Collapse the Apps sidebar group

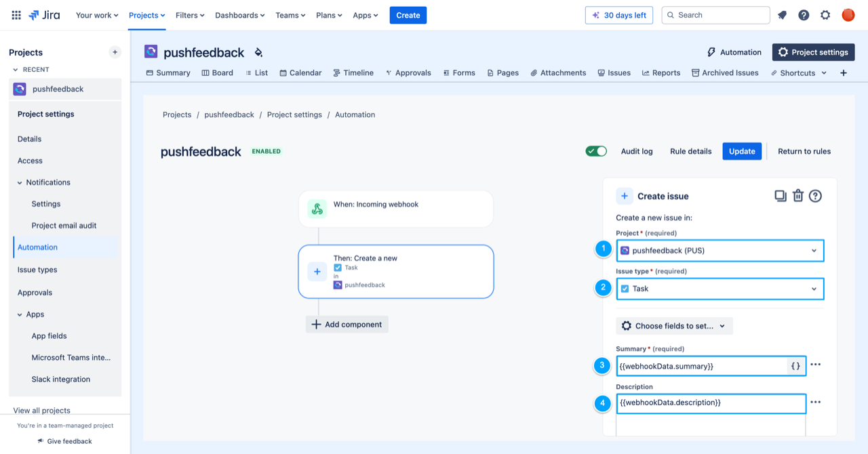pos(20,314)
